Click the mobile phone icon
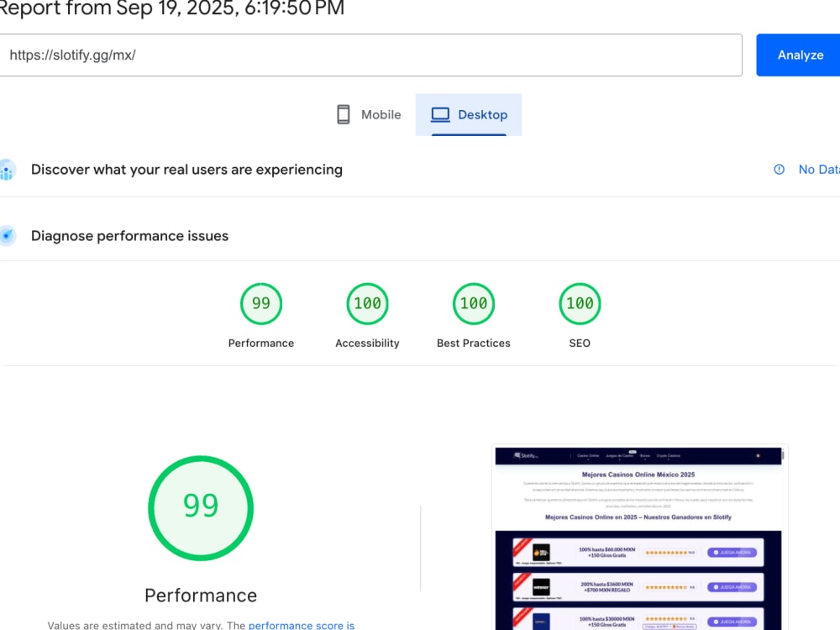 click(344, 114)
